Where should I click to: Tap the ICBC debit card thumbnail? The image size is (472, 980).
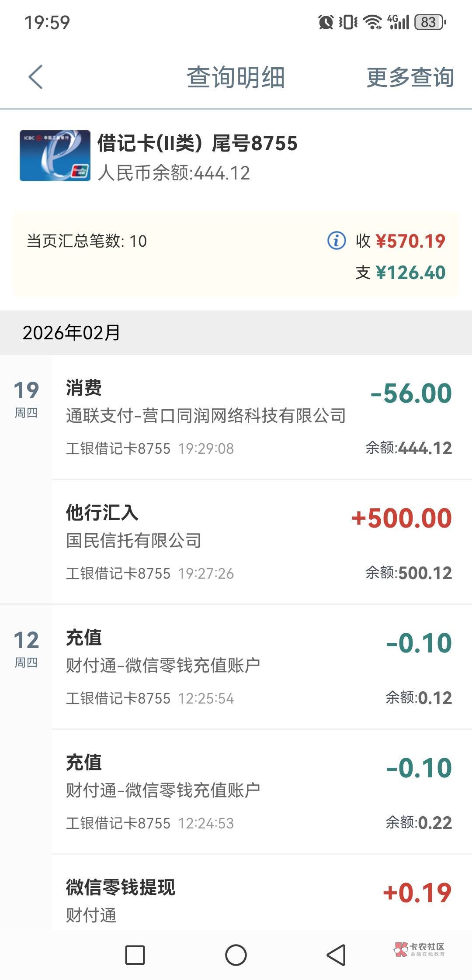tap(55, 156)
